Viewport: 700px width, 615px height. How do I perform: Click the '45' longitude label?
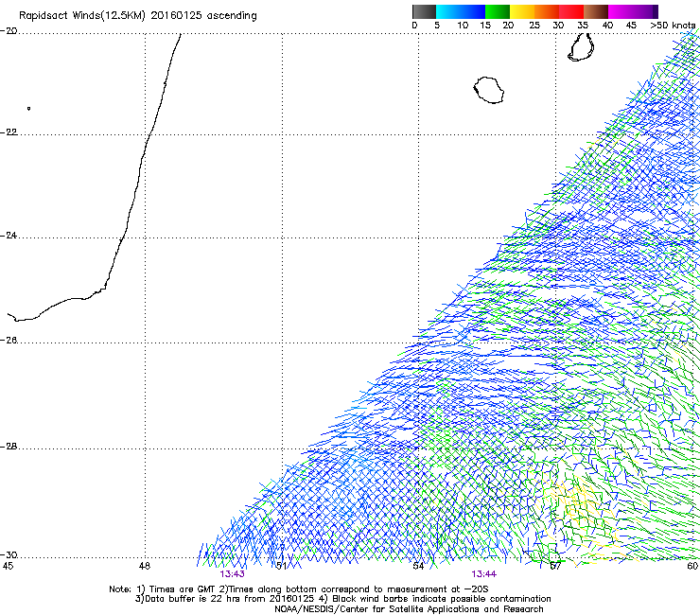pyautogui.click(x=8, y=566)
